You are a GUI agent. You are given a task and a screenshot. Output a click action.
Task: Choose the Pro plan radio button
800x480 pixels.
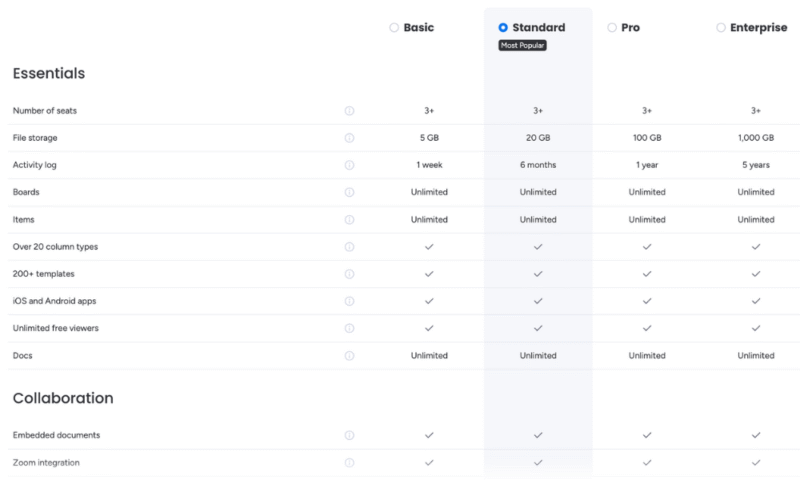611,28
